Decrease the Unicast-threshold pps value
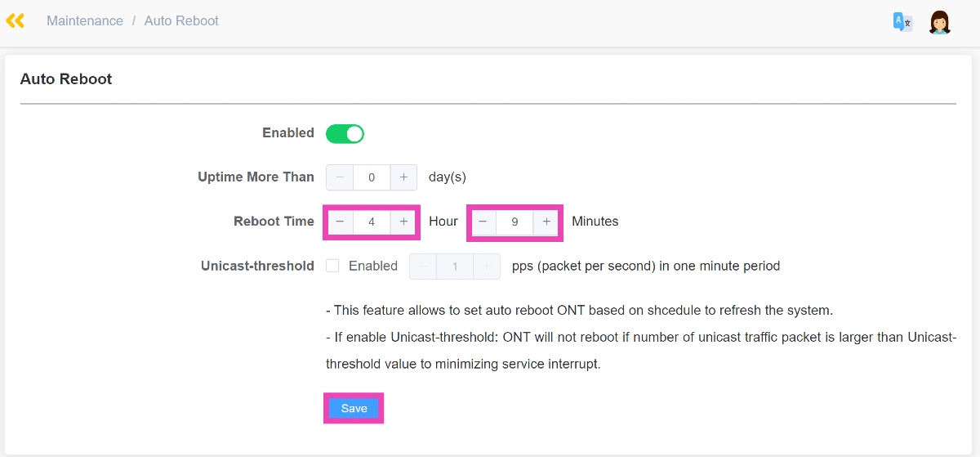980x457 pixels. [x=423, y=266]
